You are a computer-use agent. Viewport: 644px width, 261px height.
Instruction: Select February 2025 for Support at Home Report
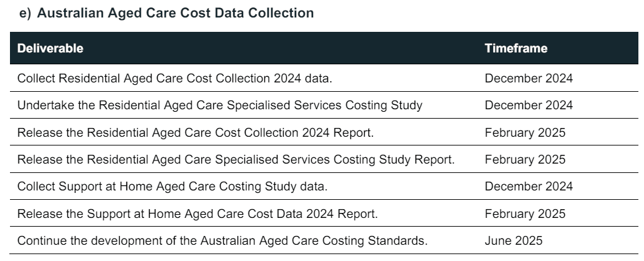[x=525, y=214]
